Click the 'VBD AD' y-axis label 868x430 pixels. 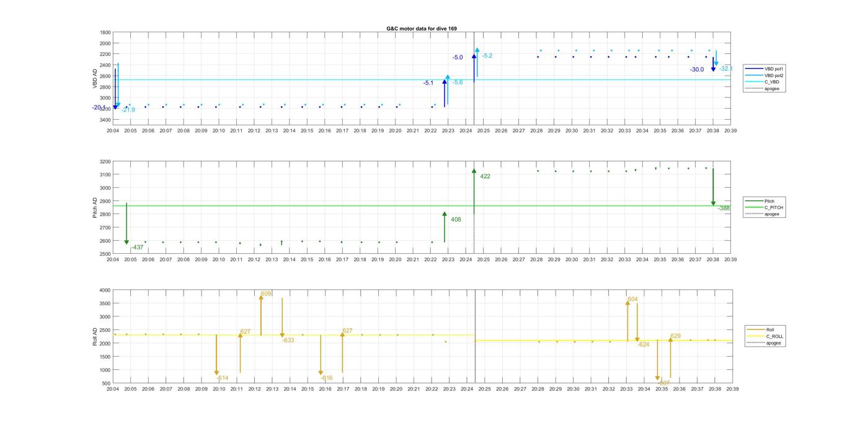[x=95, y=78]
